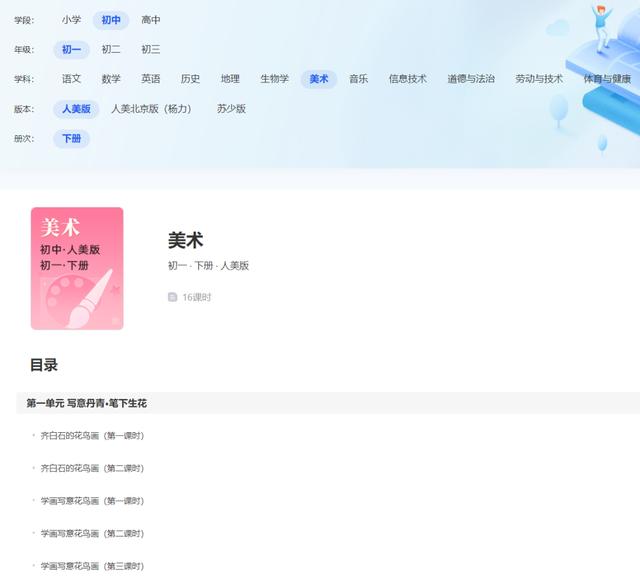Click the 美术 course title heading
Image resolution: width=640 pixels, height=578 pixels.
click(x=186, y=240)
